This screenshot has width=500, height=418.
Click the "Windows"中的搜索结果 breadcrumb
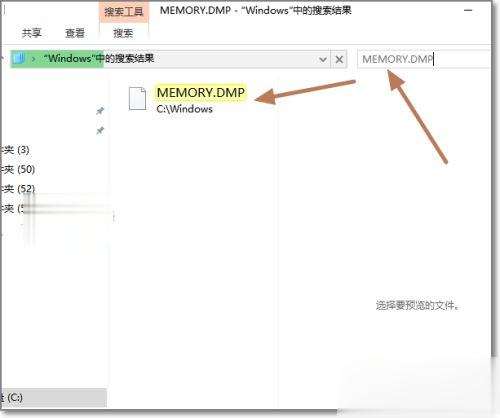coord(99,59)
